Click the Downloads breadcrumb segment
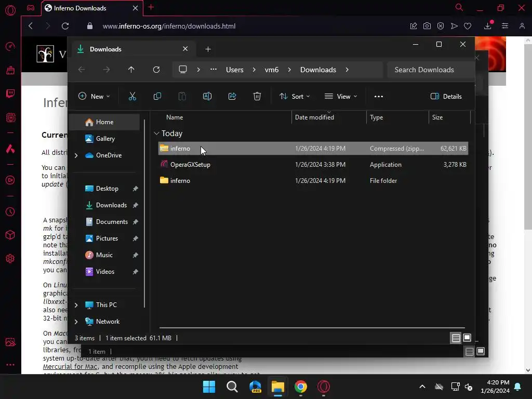The image size is (532, 399). click(318, 70)
